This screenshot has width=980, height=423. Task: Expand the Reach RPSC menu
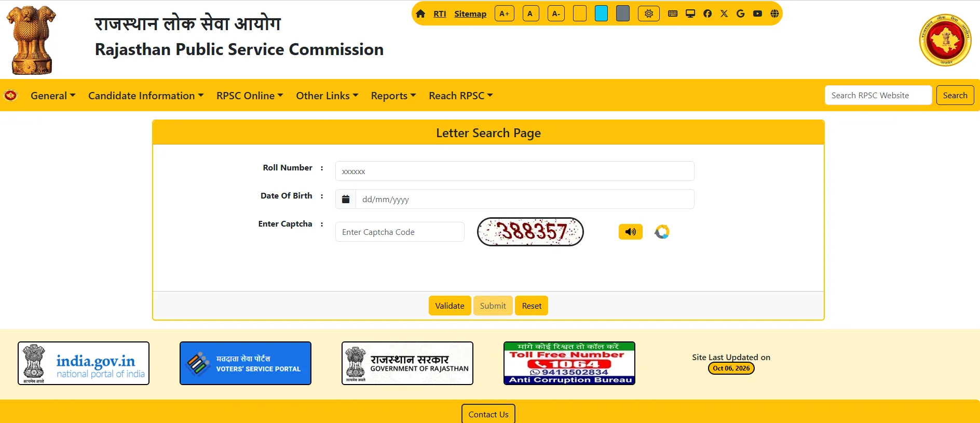click(461, 96)
